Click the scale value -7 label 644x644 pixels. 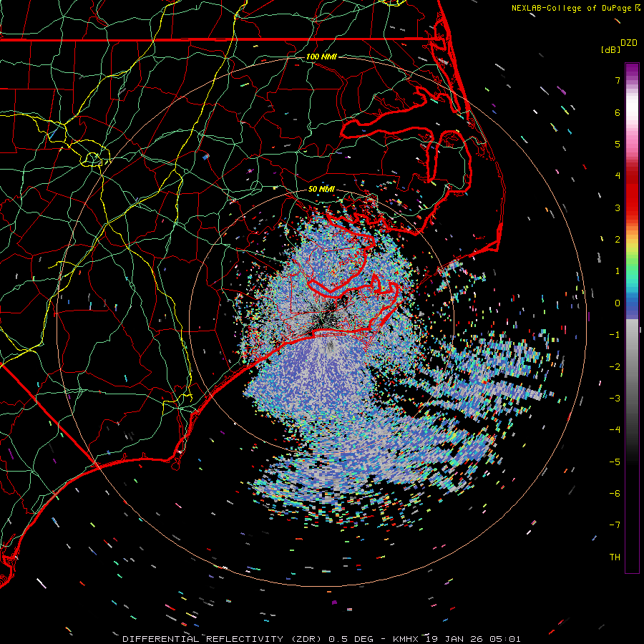click(615, 525)
